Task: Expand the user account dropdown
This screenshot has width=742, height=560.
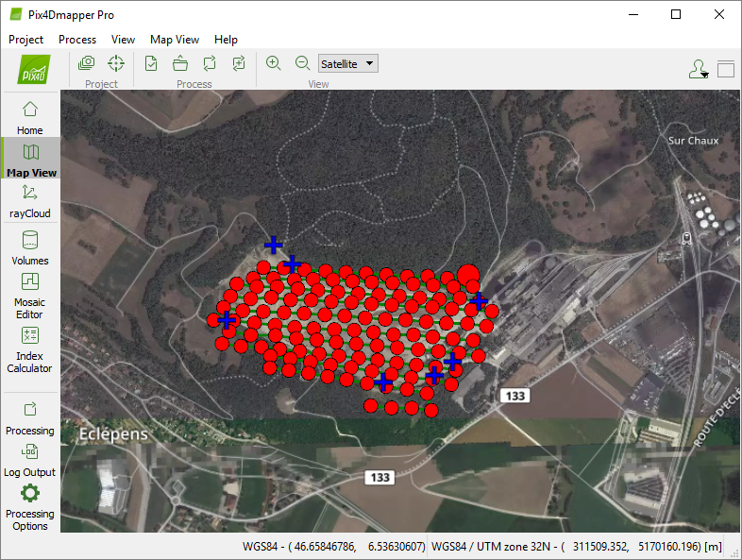Action: [x=698, y=69]
